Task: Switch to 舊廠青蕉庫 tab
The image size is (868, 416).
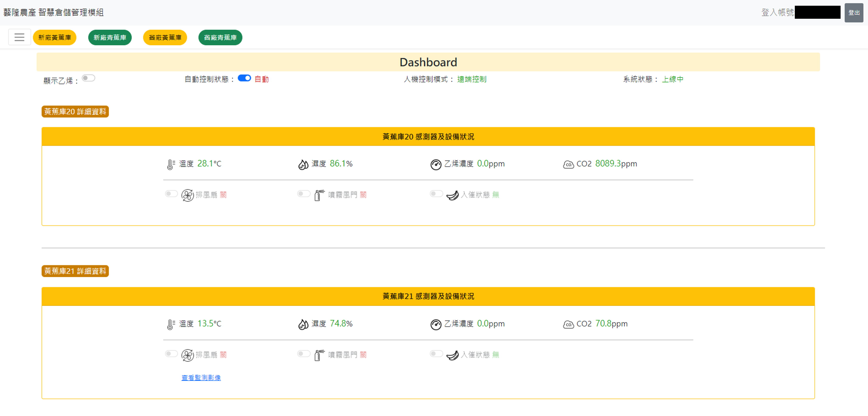Action: [x=220, y=37]
